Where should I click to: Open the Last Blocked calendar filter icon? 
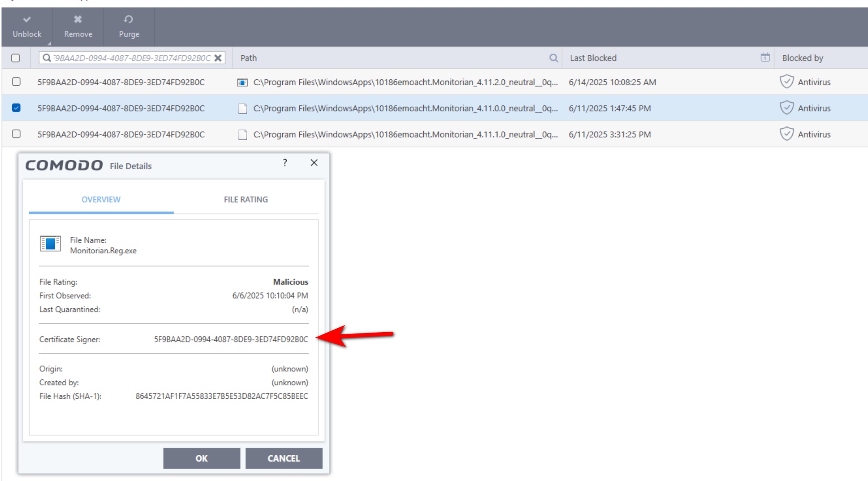765,57
